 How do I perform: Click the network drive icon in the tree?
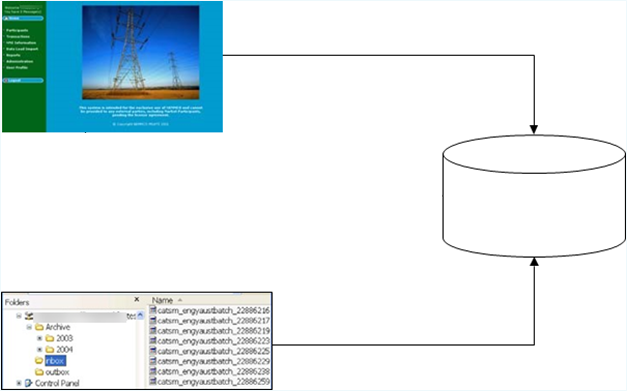point(29,316)
